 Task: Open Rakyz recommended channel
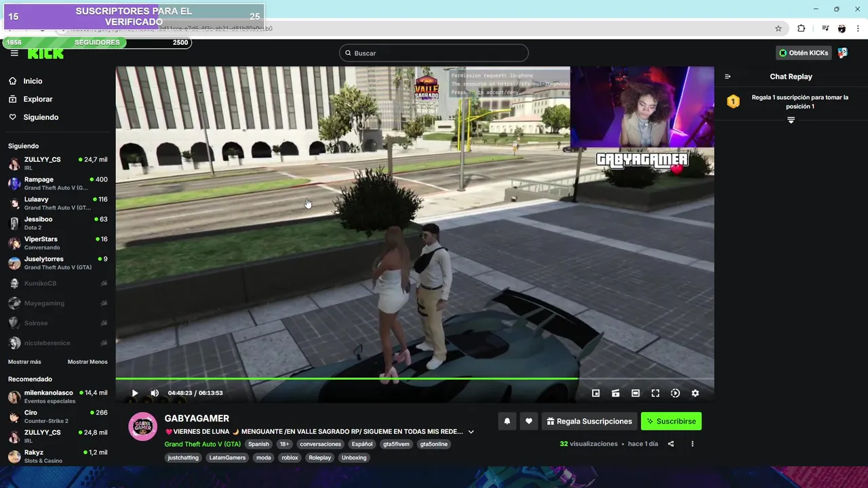58,456
